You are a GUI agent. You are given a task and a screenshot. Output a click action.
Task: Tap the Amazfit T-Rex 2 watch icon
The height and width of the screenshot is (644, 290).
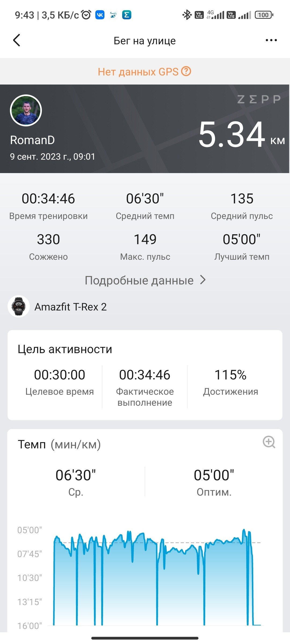coord(19,306)
